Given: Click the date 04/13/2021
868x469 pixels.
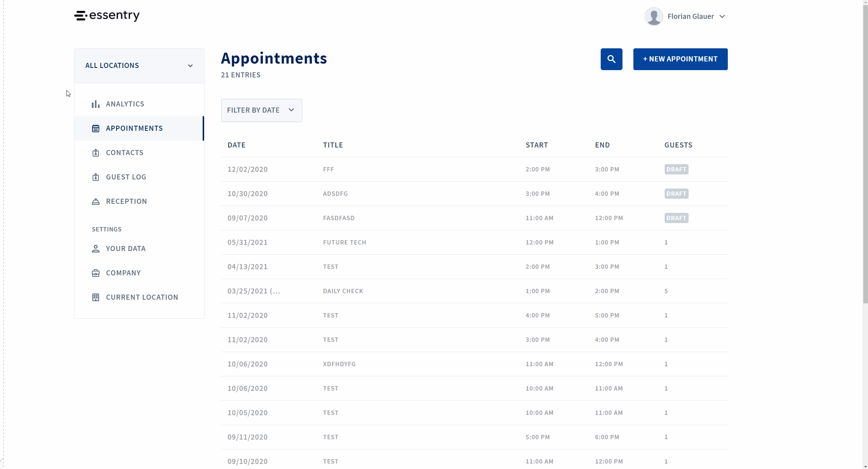Looking at the screenshot, I should click(x=248, y=267).
